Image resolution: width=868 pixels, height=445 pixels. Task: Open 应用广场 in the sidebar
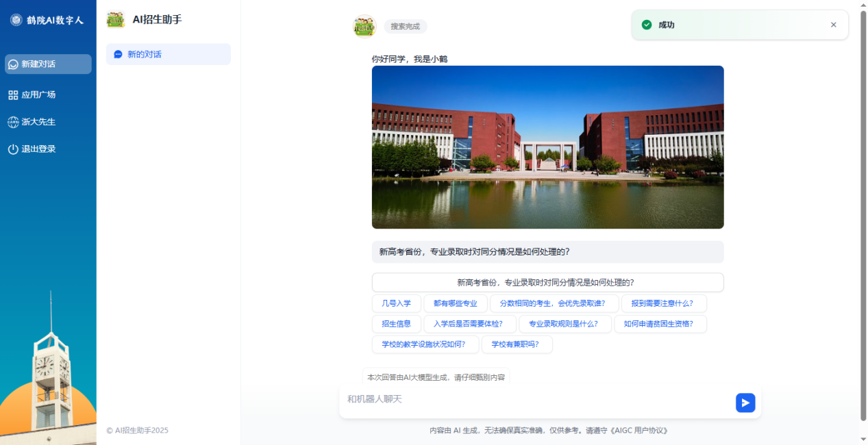click(x=38, y=95)
